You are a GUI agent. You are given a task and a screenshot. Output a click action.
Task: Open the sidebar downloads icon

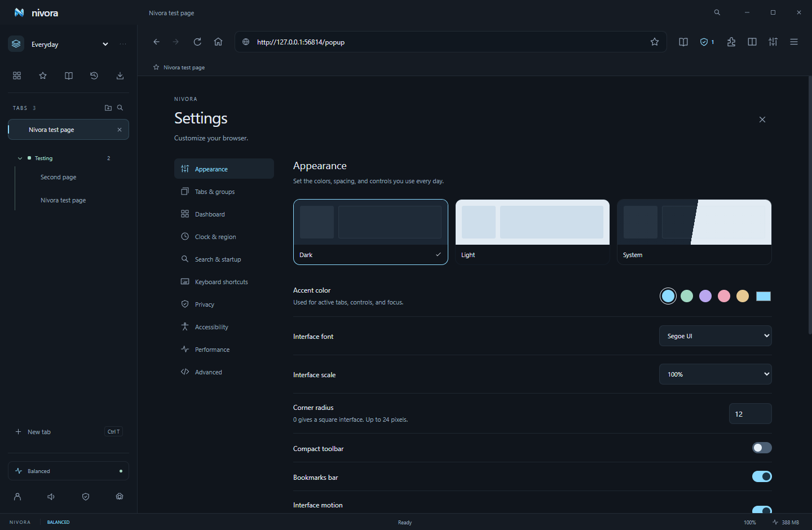click(x=120, y=76)
